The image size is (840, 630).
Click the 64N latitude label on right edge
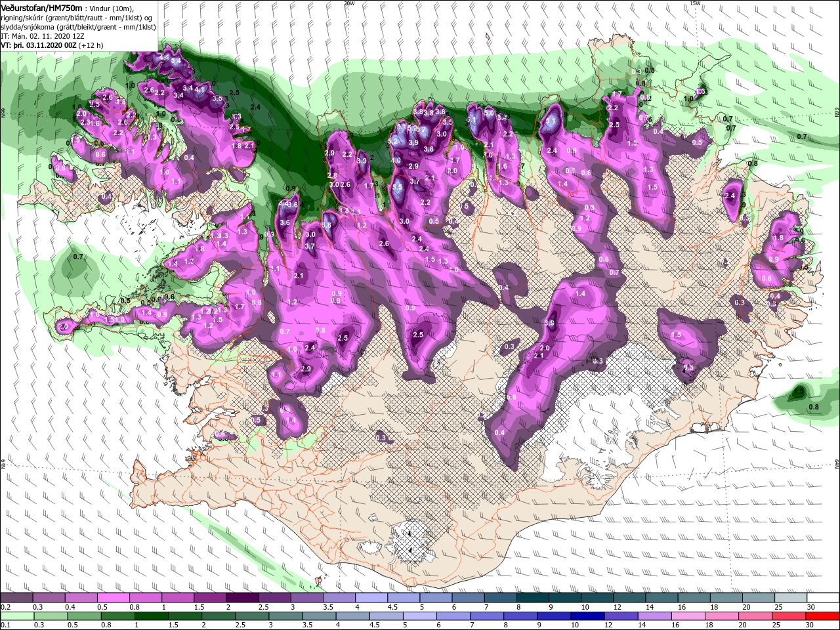coord(837,463)
